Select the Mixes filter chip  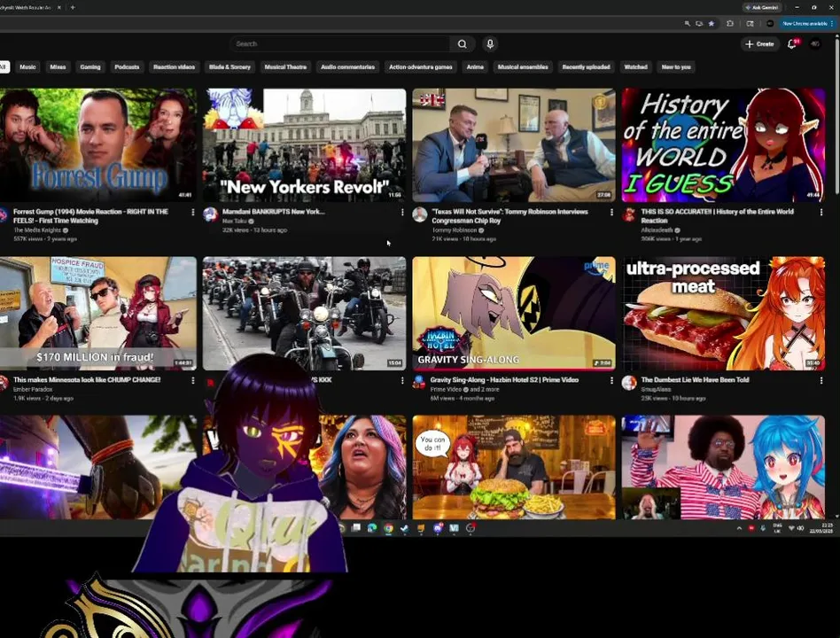point(58,67)
